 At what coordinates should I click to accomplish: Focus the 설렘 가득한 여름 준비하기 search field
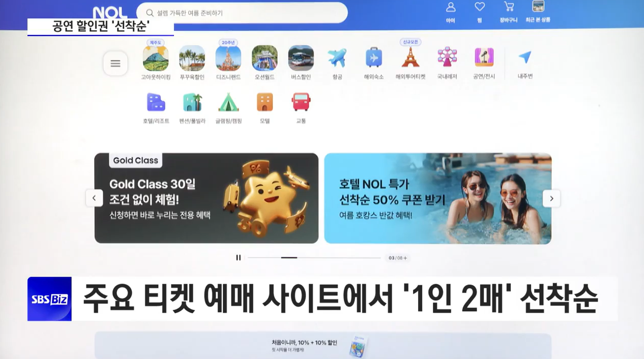(x=242, y=13)
